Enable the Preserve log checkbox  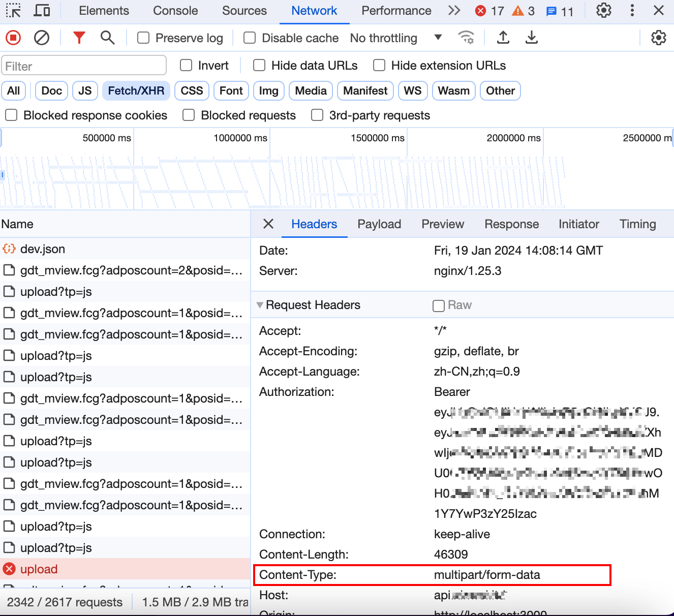point(144,38)
